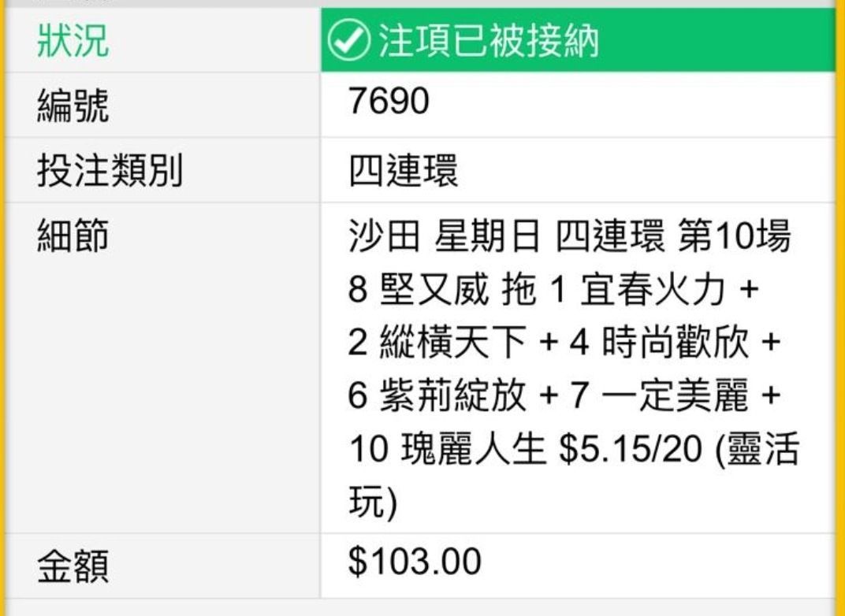
Task: Click the selection 1 宜春火力
Action: [636, 289]
